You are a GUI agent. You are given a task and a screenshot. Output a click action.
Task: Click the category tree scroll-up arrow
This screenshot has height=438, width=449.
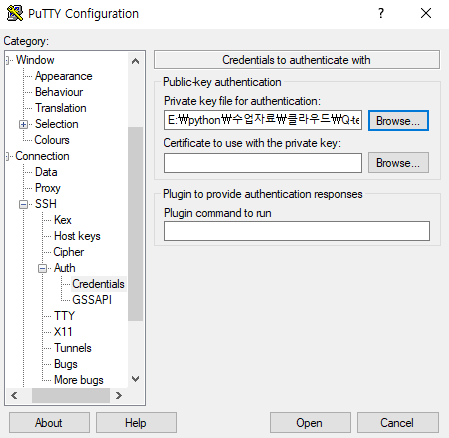(x=135, y=61)
